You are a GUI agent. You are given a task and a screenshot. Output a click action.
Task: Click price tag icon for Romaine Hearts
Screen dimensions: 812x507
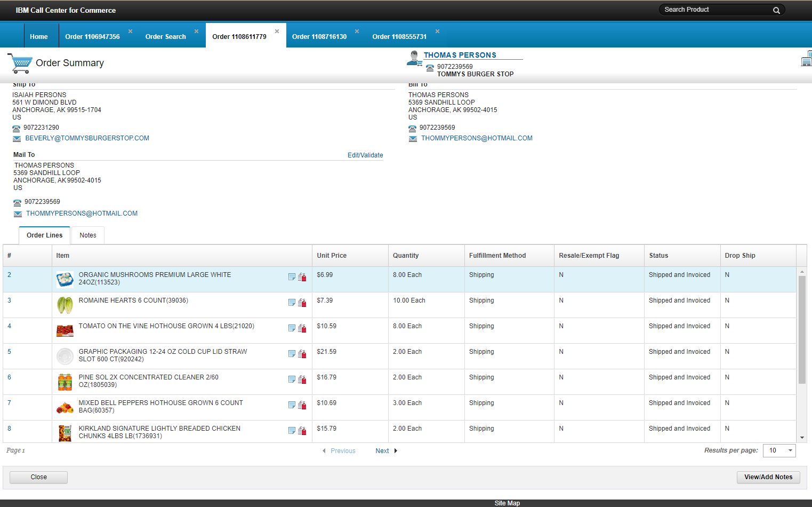[x=302, y=303]
